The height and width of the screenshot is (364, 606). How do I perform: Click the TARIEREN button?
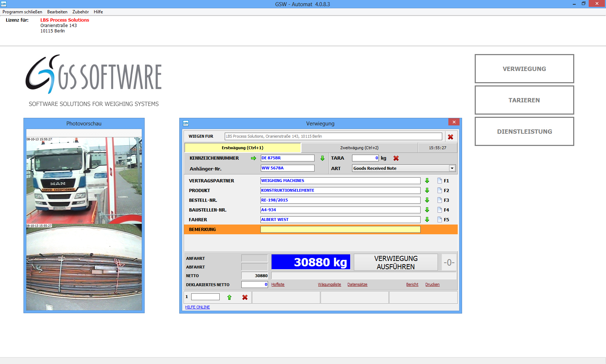(524, 100)
